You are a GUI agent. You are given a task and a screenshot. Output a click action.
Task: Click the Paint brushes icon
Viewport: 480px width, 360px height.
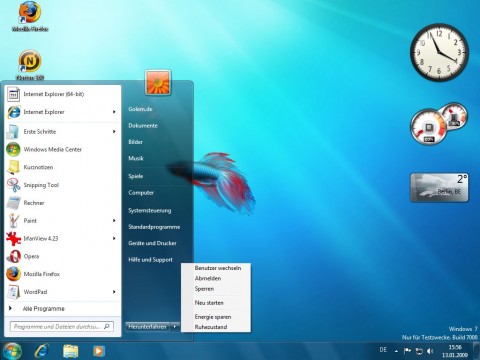click(x=14, y=220)
